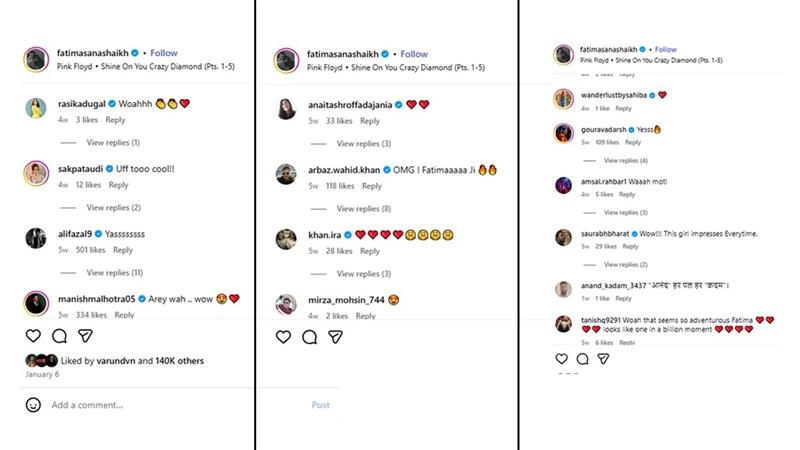Screen dimensions: 800x450
Task: Like the post with heart icon
Action: pos(33,335)
